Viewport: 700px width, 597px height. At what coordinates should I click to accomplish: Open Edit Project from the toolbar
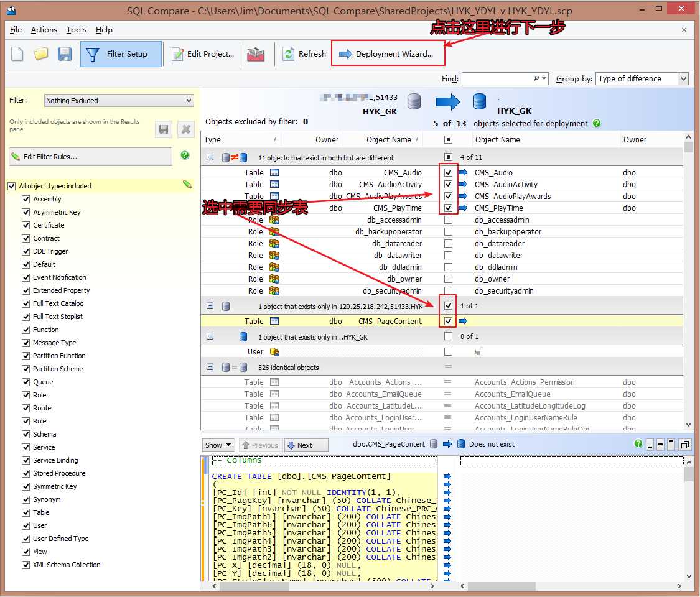203,54
